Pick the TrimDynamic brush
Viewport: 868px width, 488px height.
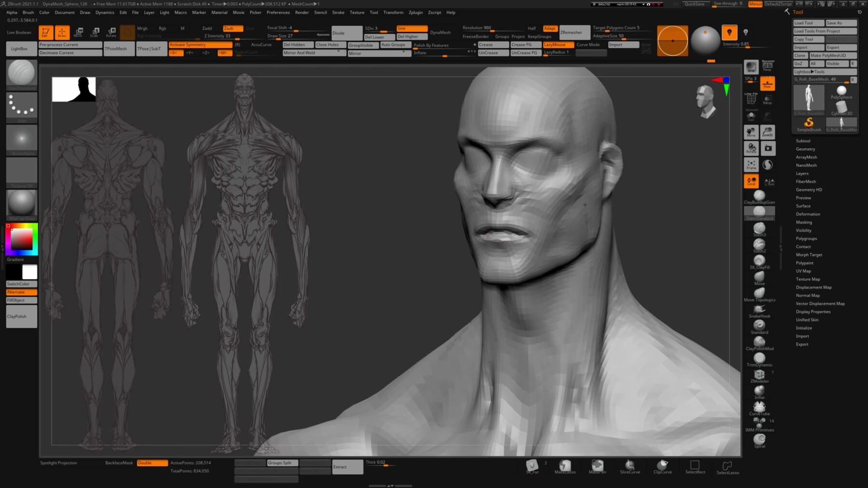click(759, 358)
